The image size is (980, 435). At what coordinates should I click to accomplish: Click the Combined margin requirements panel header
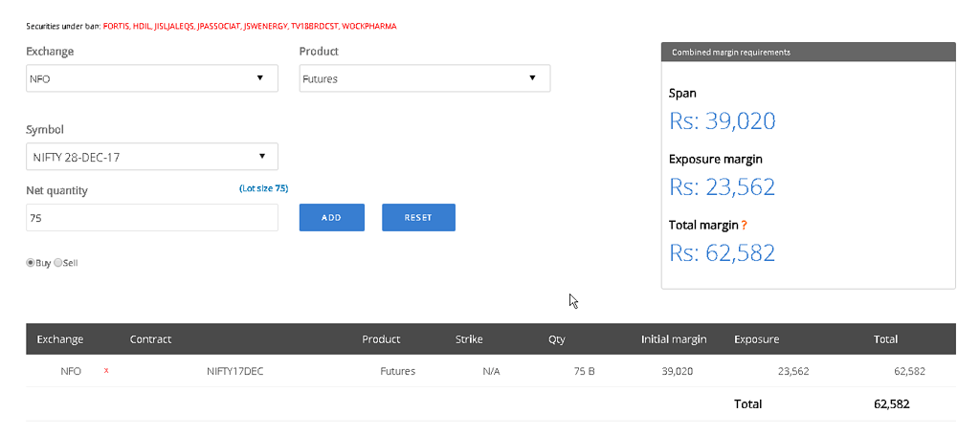pos(808,53)
